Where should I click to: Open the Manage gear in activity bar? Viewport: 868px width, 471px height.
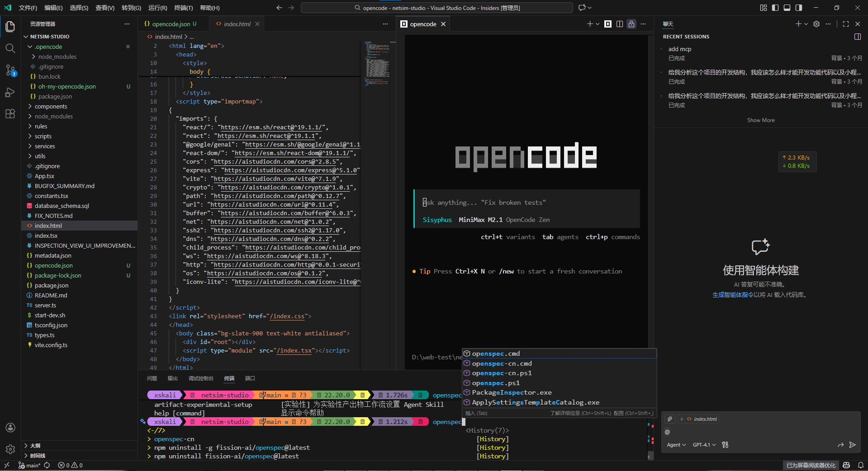click(x=10, y=449)
